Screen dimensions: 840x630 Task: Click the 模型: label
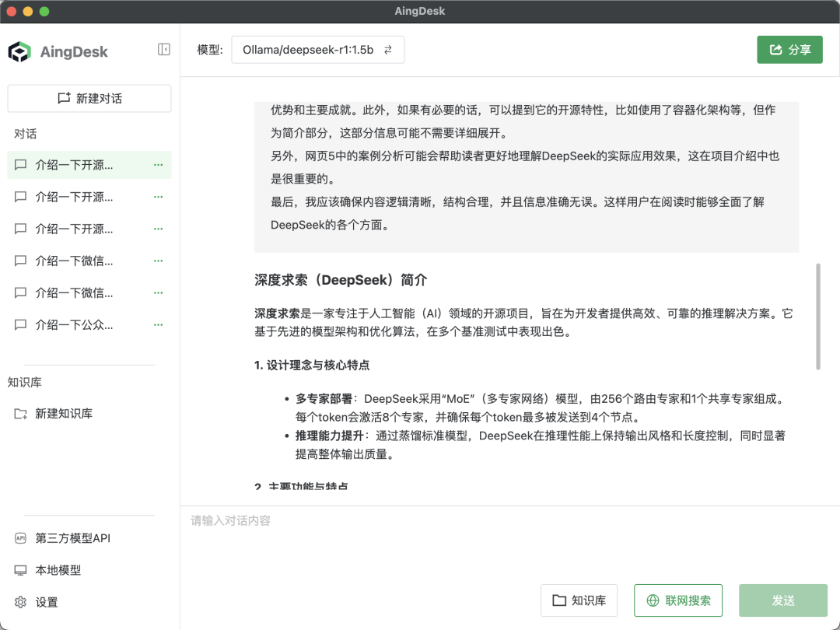click(209, 50)
